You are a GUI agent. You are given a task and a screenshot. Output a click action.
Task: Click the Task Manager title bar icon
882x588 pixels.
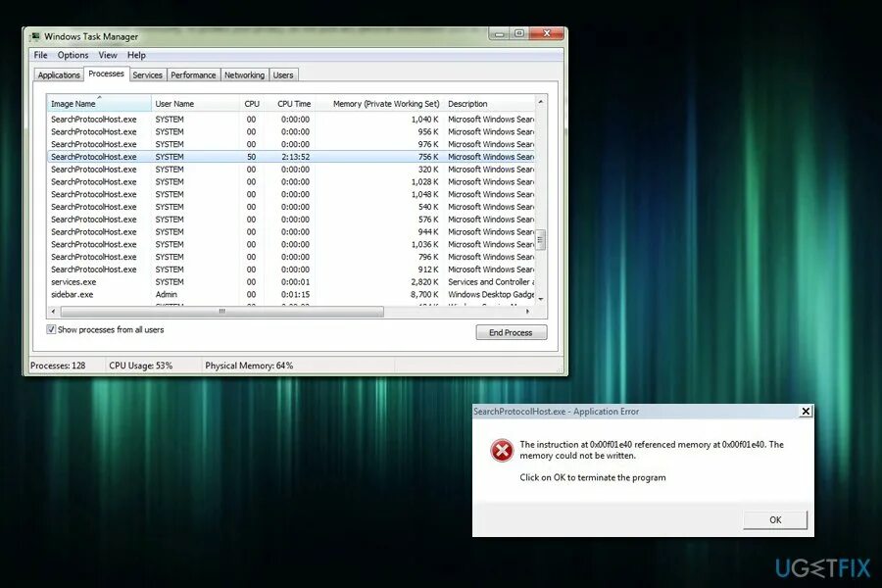(35, 36)
